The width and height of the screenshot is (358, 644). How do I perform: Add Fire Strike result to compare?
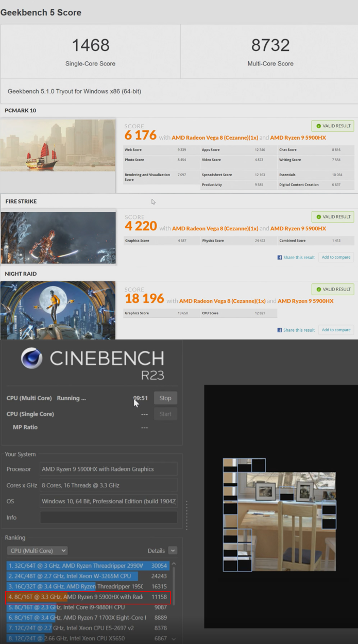336,257
